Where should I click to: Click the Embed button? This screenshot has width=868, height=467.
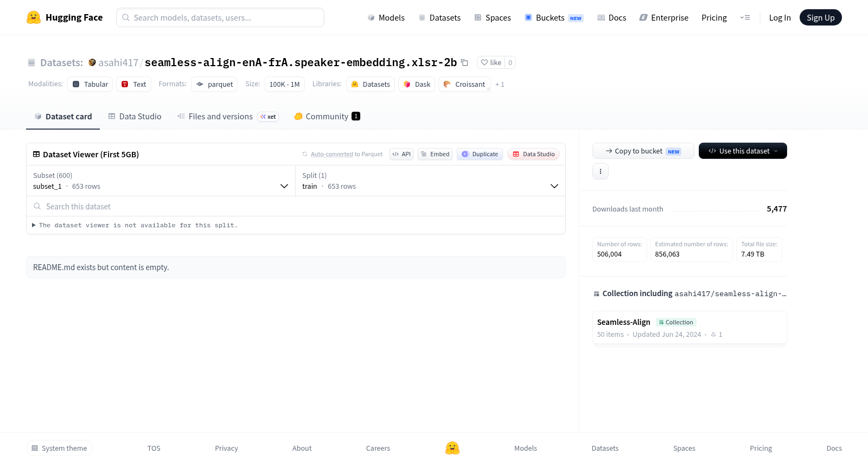[435, 154]
